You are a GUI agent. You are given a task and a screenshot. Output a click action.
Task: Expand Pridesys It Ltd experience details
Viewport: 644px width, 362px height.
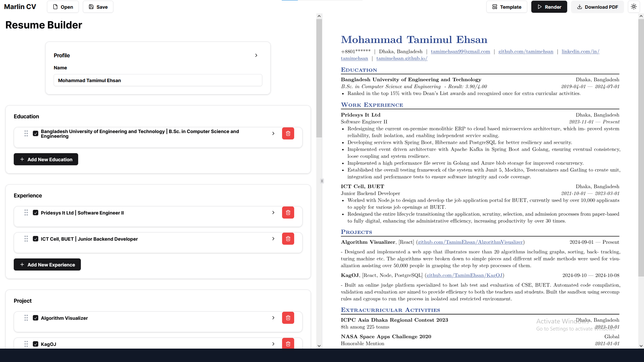pyautogui.click(x=273, y=213)
